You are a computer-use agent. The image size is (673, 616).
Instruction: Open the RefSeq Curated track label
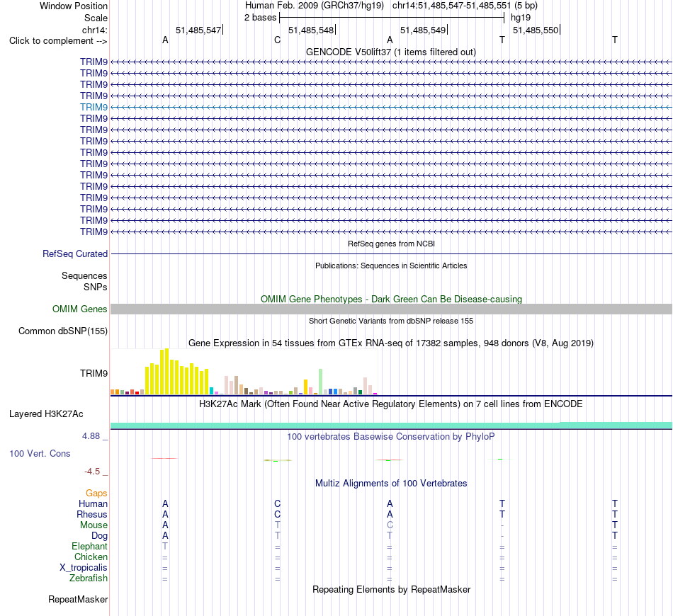pos(75,254)
